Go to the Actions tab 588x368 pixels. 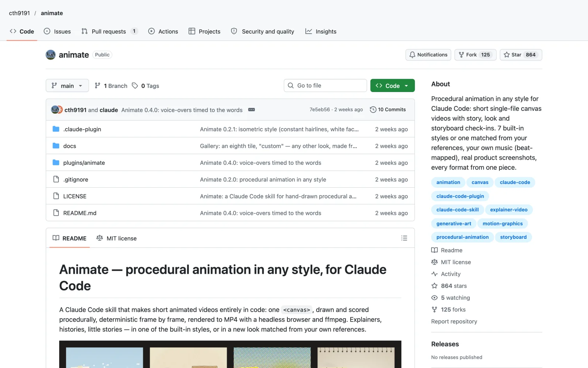pos(163,31)
